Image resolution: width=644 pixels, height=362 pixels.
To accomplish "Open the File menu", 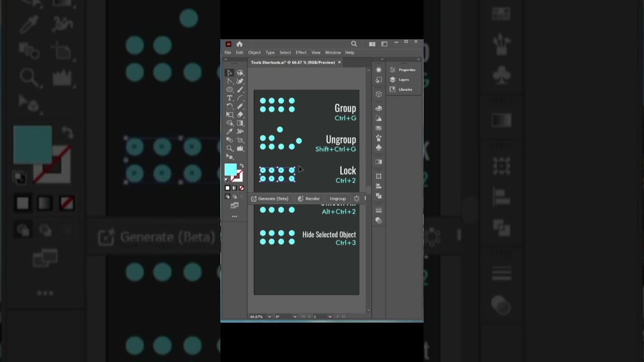I will (227, 52).
